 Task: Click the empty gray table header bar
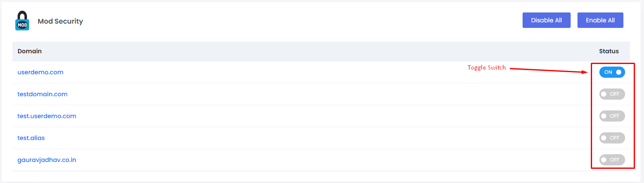coord(321,51)
